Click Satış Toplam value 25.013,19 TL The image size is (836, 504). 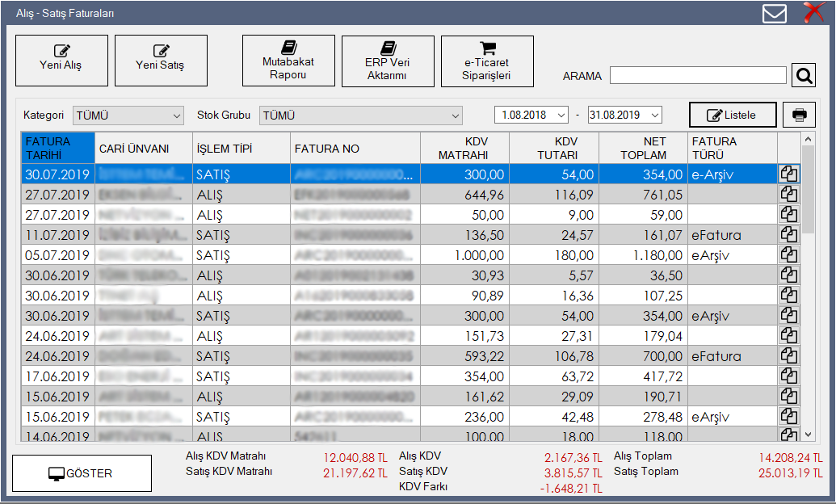(791, 473)
